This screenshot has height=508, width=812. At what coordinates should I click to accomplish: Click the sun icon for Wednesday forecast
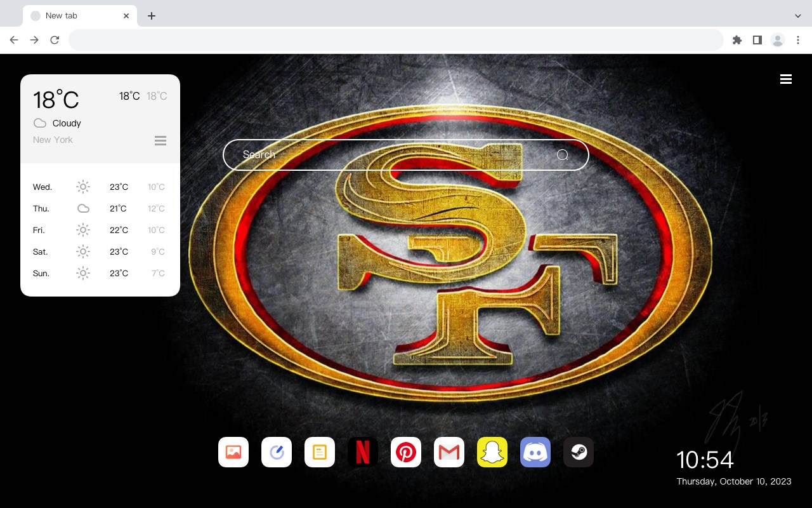[83, 187]
